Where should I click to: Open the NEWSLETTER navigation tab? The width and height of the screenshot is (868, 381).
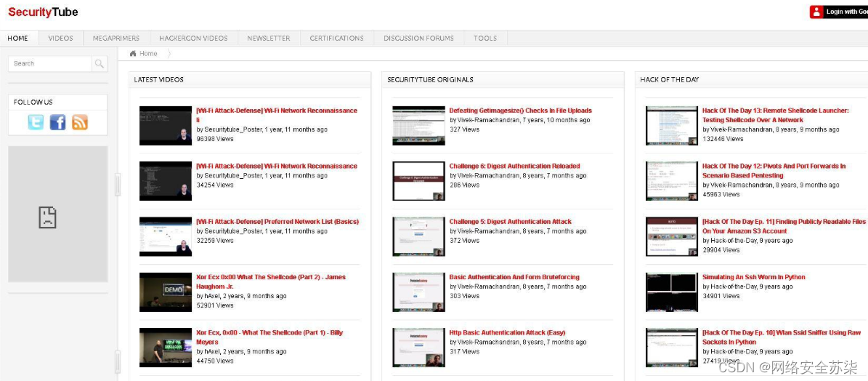(269, 39)
